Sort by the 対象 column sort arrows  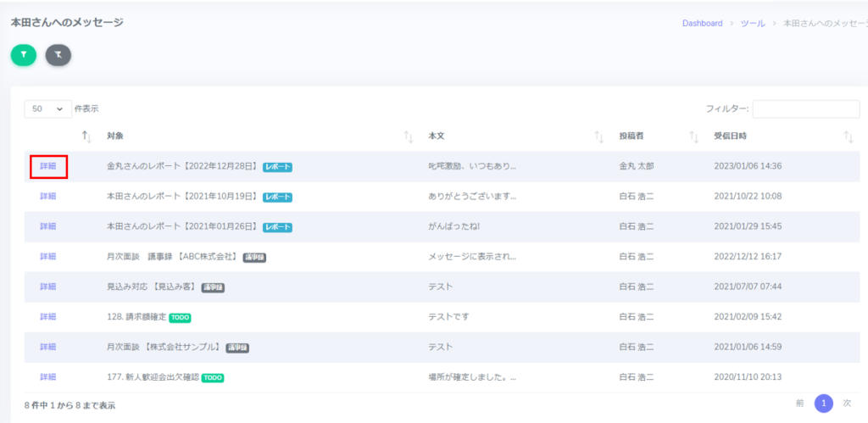tap(409, 136)
